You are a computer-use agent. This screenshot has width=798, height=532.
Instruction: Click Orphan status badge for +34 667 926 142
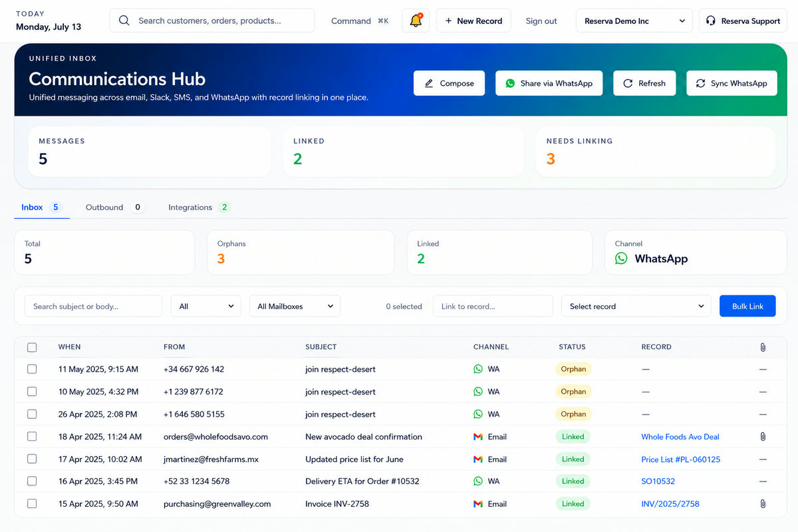(573, 369)
